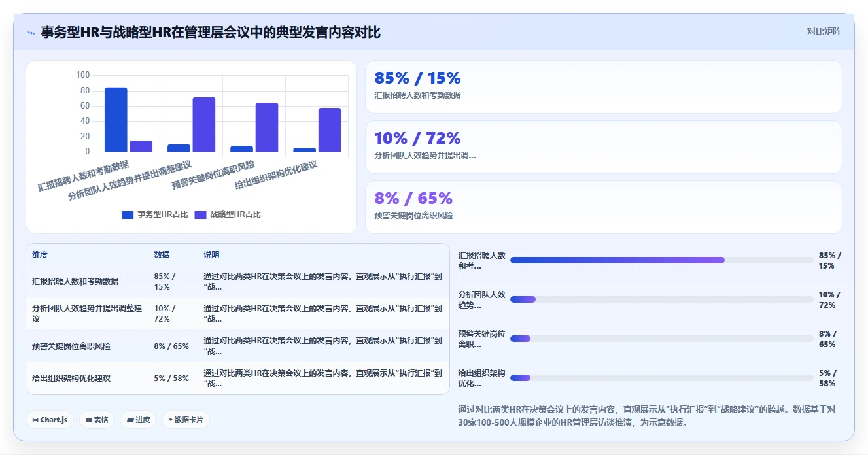Viewport: 868px width, 455px height.
Task: Click the 进度 tag button
Action: [138, 420]
